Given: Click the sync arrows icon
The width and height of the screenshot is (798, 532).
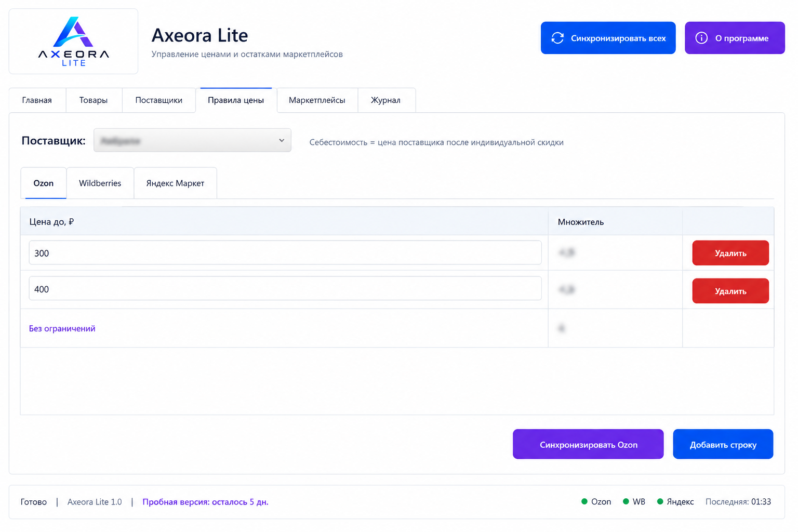Looking at the screenshot, I should [x=557, y=38].
